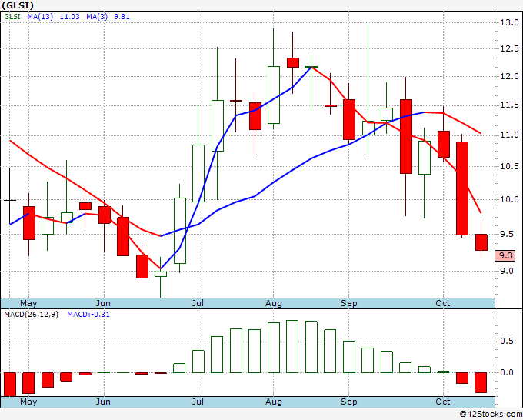
Task: Click May on the price chart's date axis
Action: pos(28,304)
